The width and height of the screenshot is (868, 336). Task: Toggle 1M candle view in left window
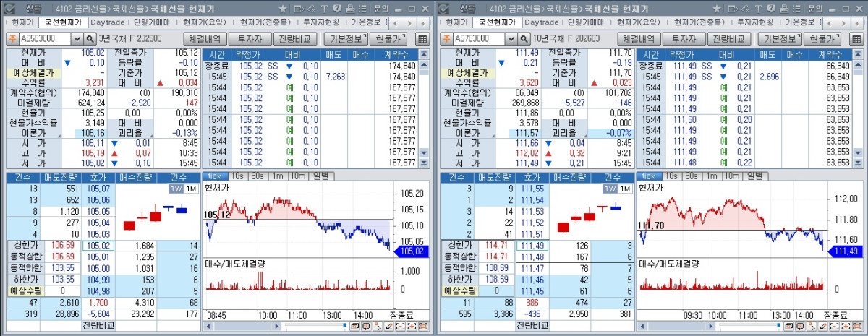[x=191, y=189]
